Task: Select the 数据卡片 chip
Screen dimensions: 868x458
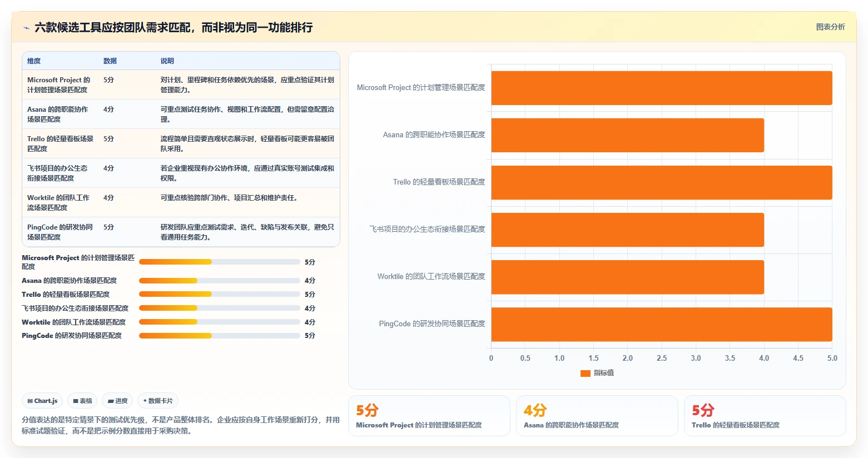Action: coord(158,401)
